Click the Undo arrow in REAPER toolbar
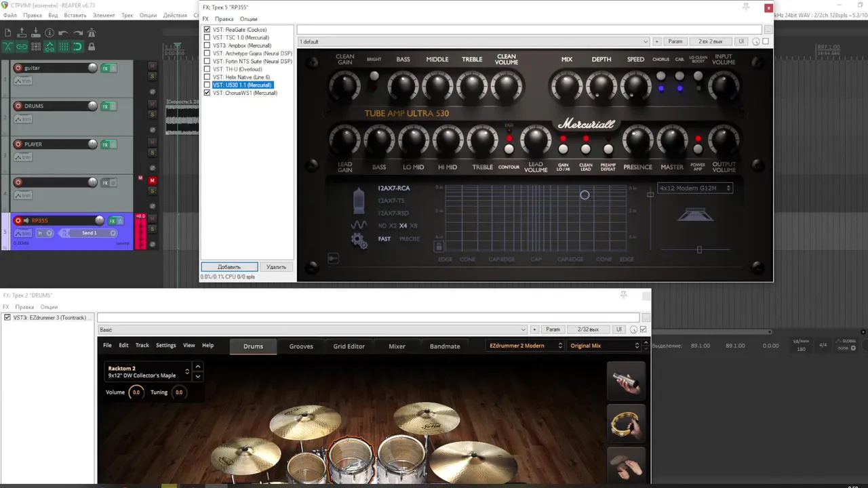The width and height of the screenshot is (868, 488). click(x=63, y=33)
